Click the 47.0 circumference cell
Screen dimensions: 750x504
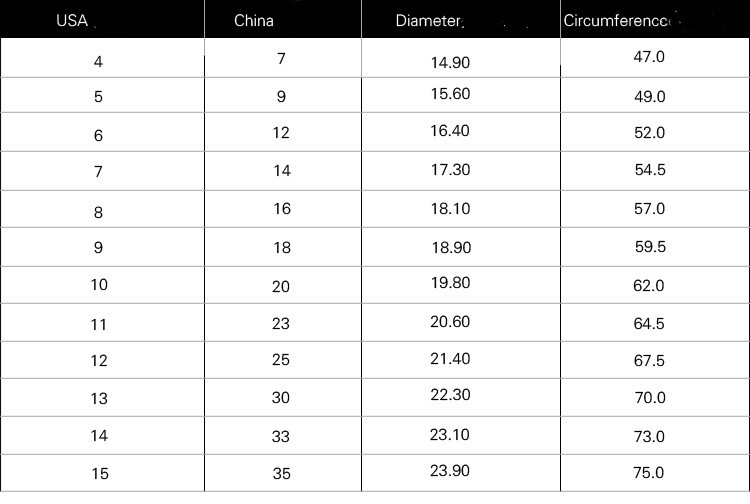pyautogui.click(x=649, y=57)
